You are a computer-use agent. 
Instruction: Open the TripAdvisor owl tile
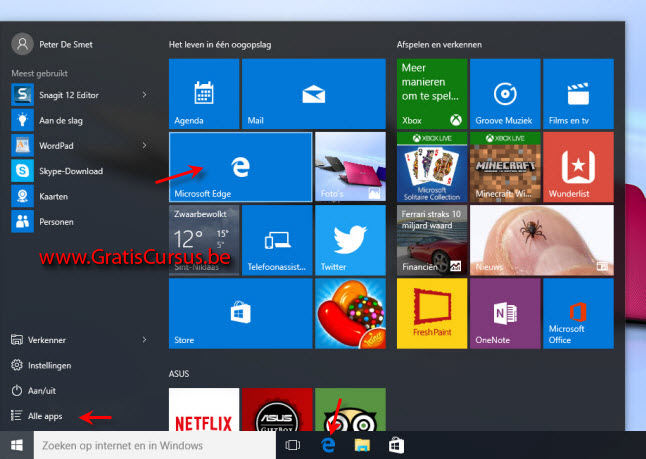[x=350, y=410]
